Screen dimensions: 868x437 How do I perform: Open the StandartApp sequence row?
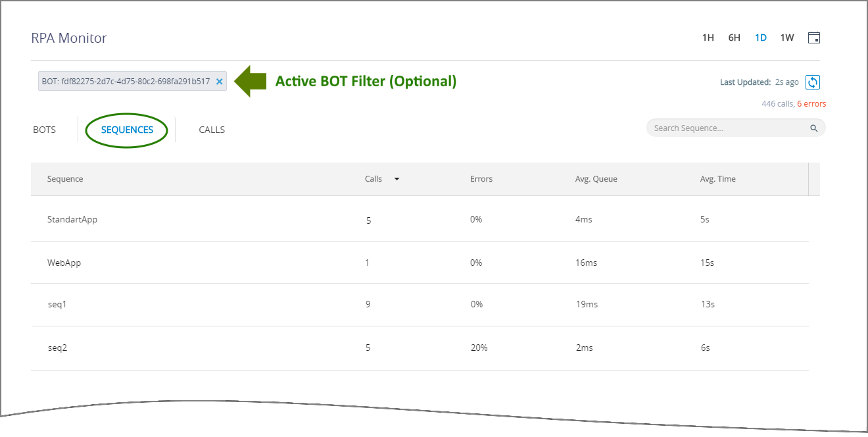[x=72, y=219]
